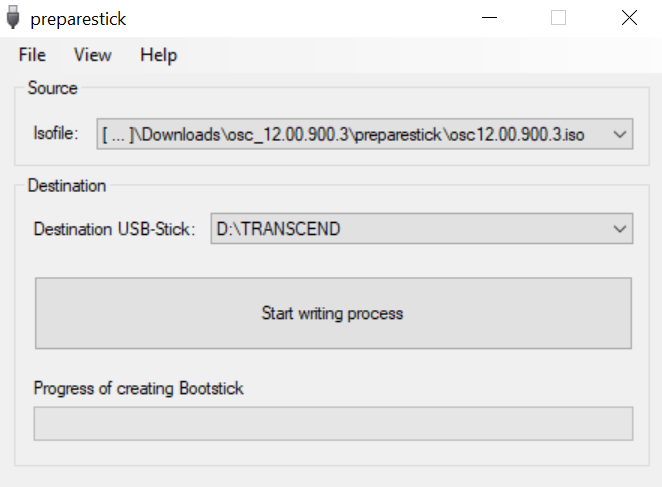Minimize the preparestick window

point(490,18)
